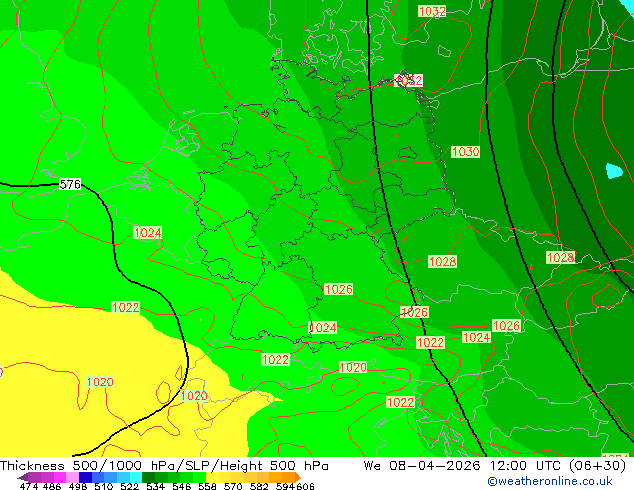Pick the cyan legend swatch before 534
The height and width of the screenshot is (490, 634).
coord(136,477)
